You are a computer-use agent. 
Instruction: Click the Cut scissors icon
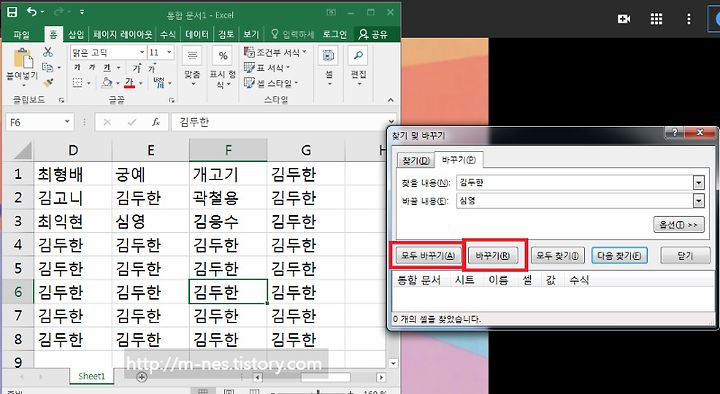[x=48, y=52]
